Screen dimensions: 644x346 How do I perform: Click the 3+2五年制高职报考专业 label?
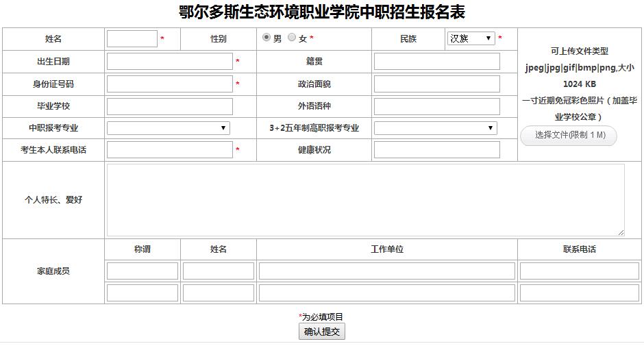314,128
